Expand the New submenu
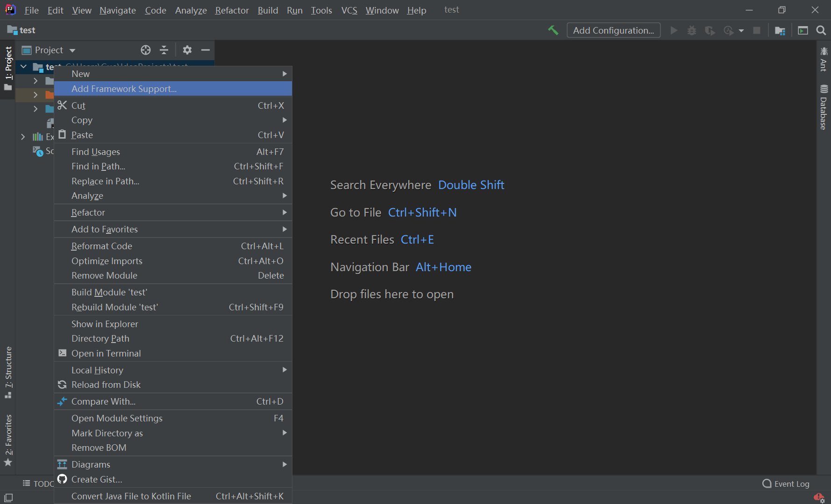Screen dimensions: 831x504 click(x=173, y=74)
